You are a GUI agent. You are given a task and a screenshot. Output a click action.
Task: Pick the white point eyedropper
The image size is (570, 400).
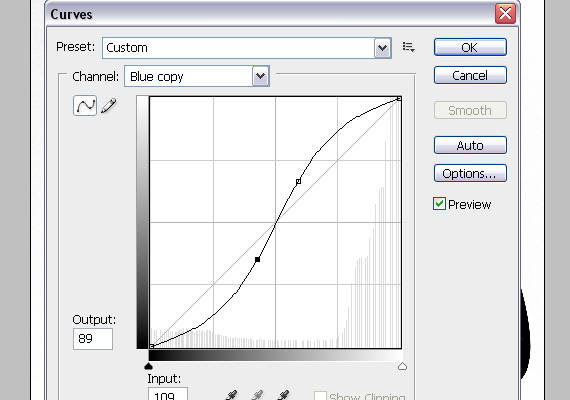[x=283, y=395]
